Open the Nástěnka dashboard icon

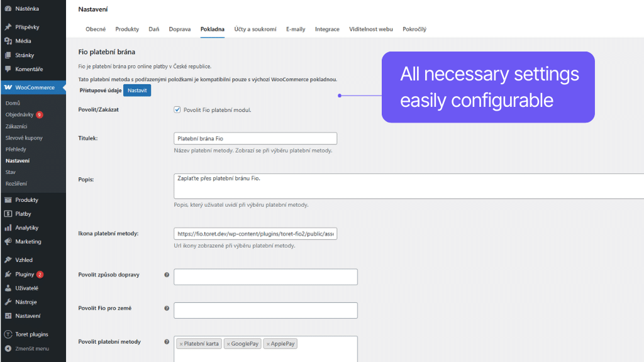(x=8, y=8)
